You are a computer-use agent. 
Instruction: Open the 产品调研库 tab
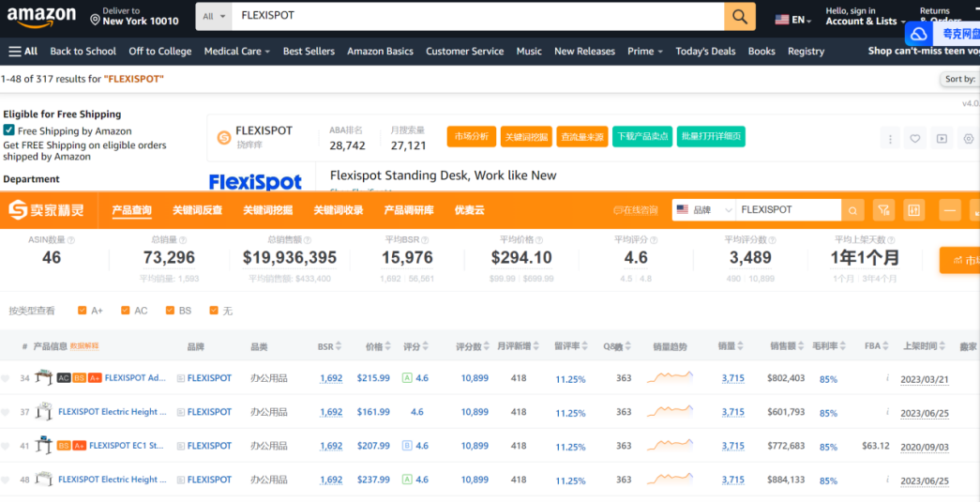pyautogui.click(x=408, y=210)
